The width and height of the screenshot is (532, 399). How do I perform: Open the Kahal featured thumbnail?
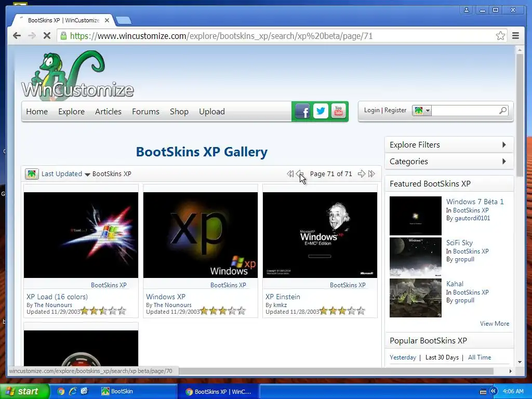[x=415, y=298]
